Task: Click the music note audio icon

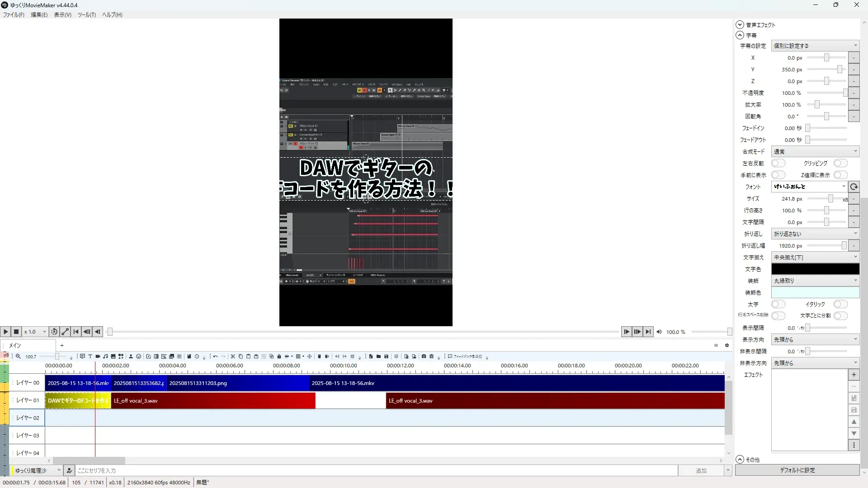Action: click(x=105, y=357)
